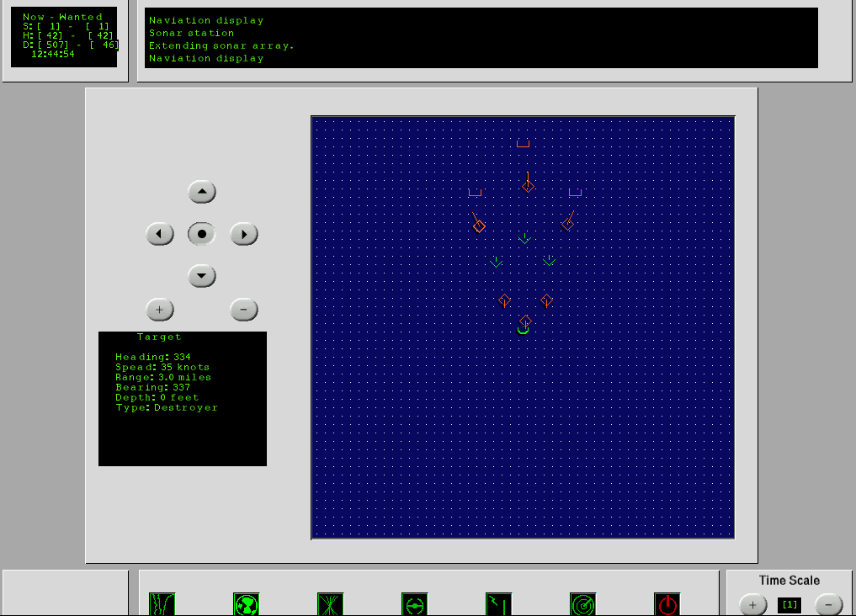Open the helm control wheel icon
Image resolution: width=856 pixels, height=616 pixels.
tap(414, 604)
